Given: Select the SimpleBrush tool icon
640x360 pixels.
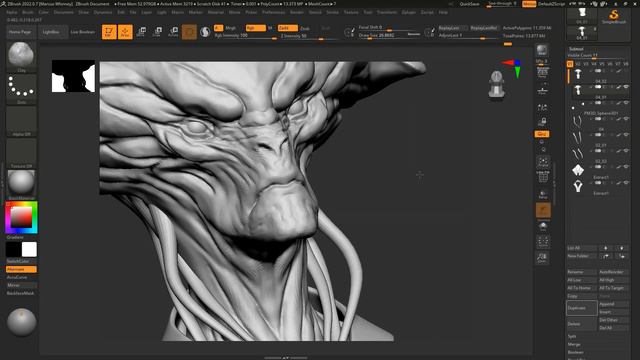Looking at the screenshot, I should point(613,17).
